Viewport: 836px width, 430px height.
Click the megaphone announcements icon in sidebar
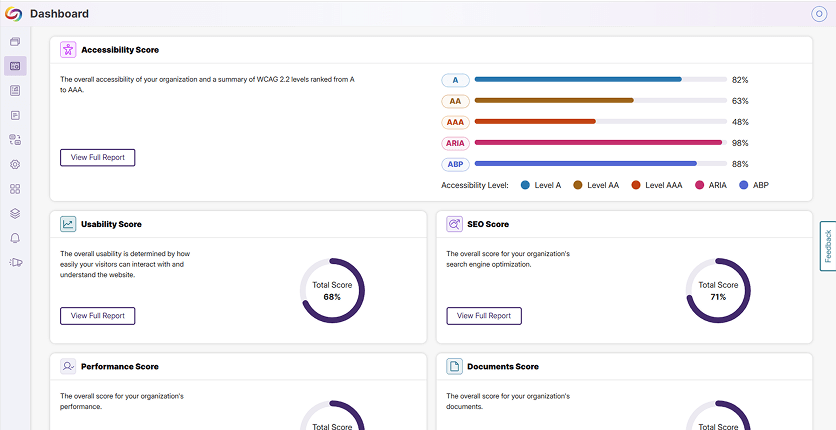[x=15, y=263]
